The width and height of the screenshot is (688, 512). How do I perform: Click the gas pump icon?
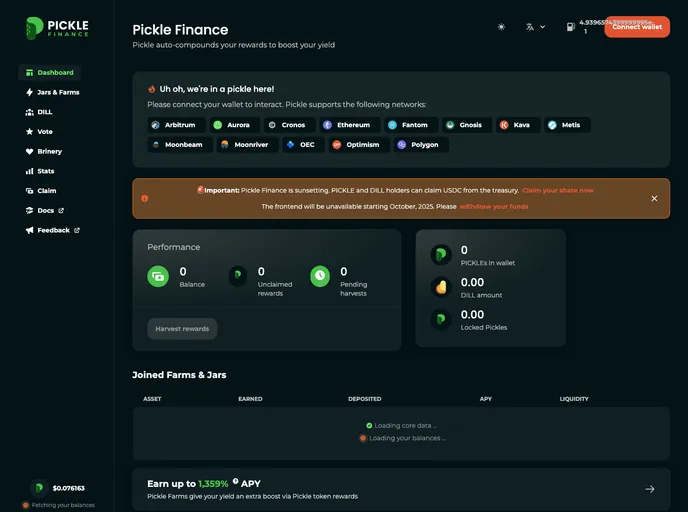570,27
